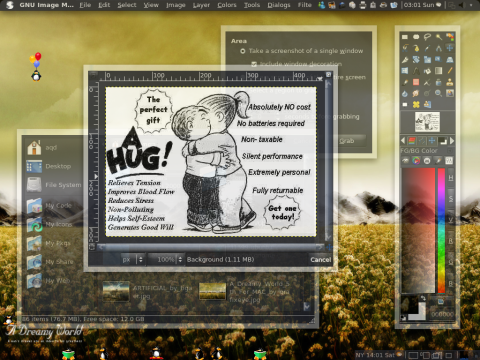Select the Crop knife tool
Image resolution: width=480 pixels, height=360 pixels.
pos(405,60)
